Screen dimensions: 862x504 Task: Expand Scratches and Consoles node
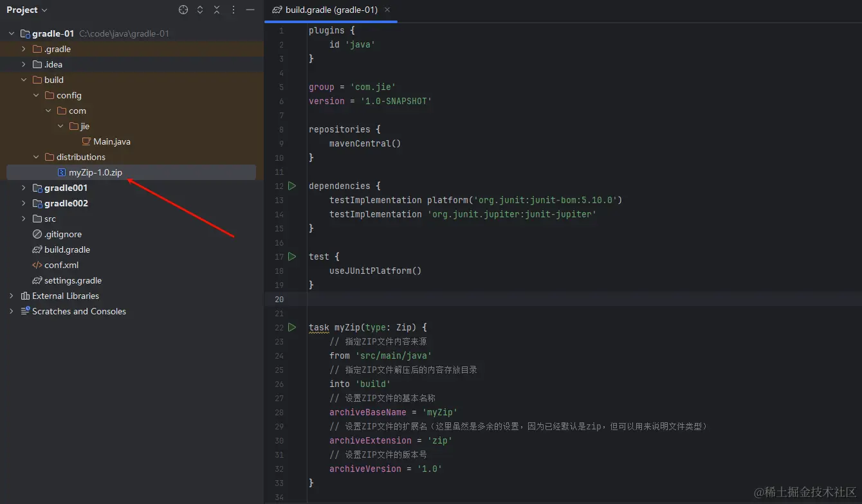click(12, 311)
